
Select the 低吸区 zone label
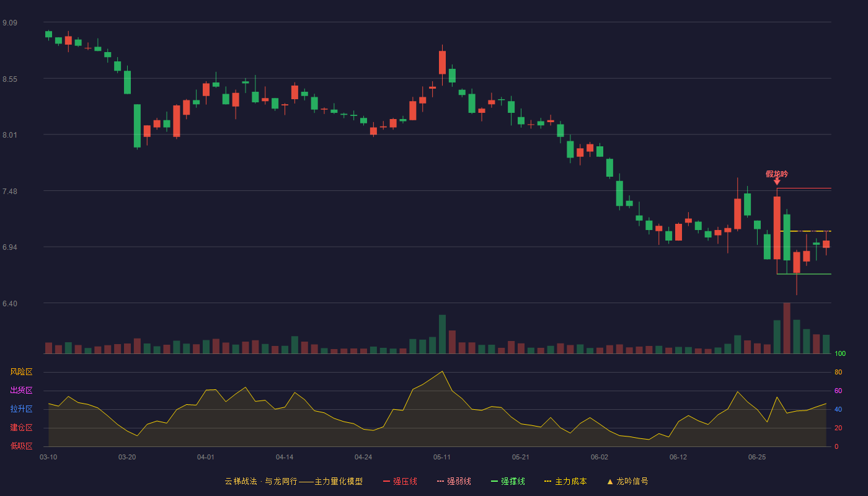pyautogui.click(x=21, y=446)
